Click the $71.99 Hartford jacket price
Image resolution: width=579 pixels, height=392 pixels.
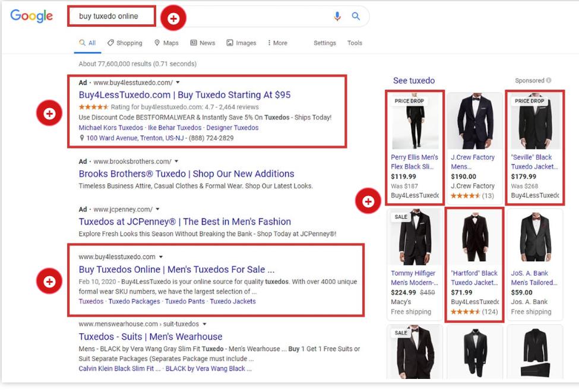461,293
